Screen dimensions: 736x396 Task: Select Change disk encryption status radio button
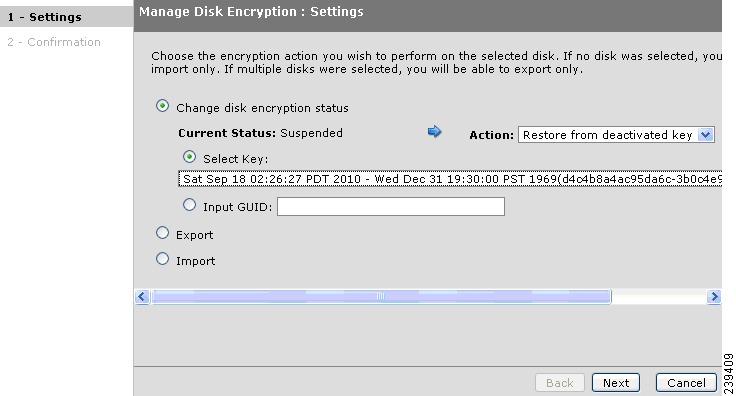(162, 106)
